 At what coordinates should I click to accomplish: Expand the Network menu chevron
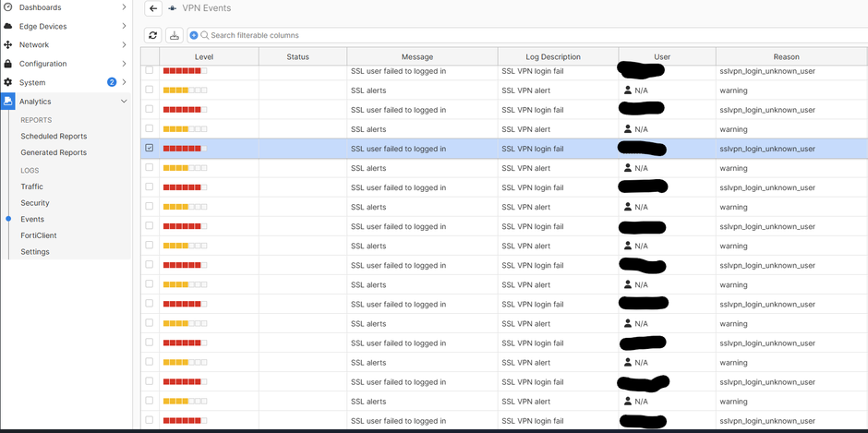coord(124,45)
